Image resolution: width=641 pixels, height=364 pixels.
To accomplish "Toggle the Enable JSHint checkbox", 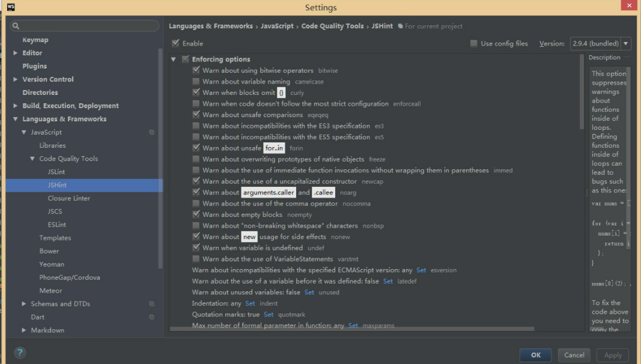I will [175, 43].
